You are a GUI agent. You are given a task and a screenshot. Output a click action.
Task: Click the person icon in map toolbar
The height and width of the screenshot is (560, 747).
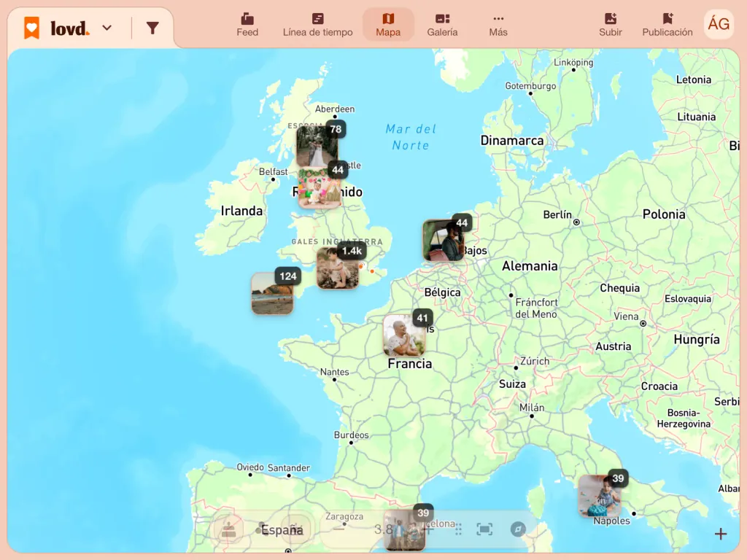pos(228,529)
